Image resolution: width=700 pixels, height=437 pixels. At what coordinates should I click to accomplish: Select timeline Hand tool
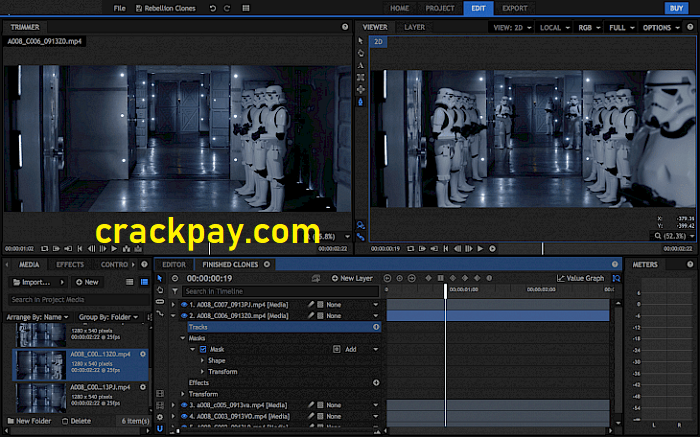160,290
